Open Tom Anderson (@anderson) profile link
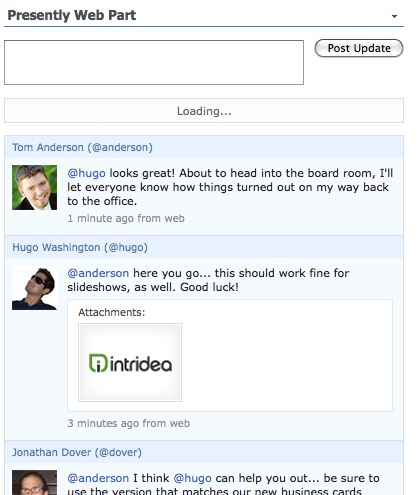419x495 pixels. (82, 147)
